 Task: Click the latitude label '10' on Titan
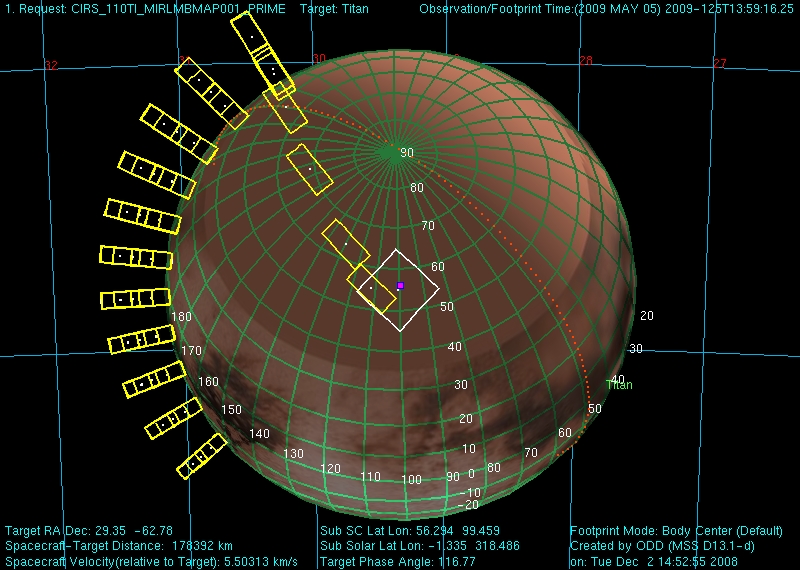click(469, 449)
